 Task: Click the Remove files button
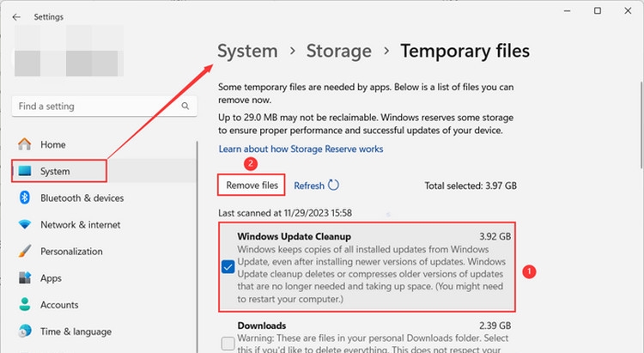(252, 186)
